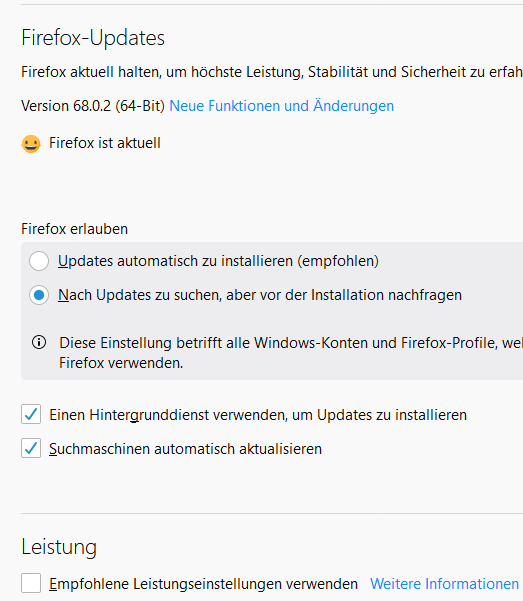
Task: Open the 'Neue Funktionen und Änderungen' link
Action: pyautogui.click(x=281, y=106)
